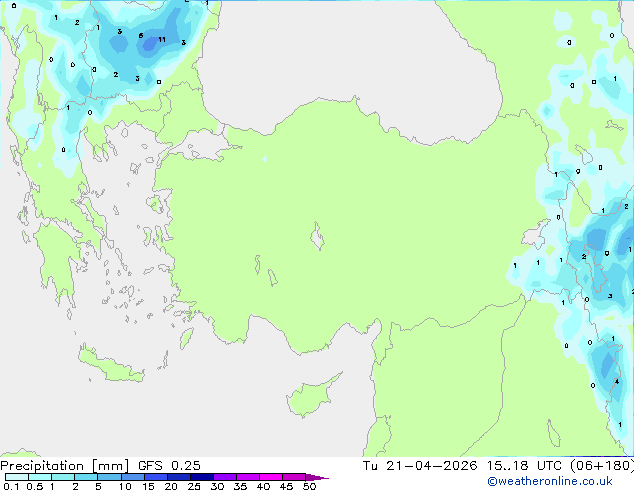634x490 pixels.
Task: Click the 25–30 mm dark navy legend swatch
Action: point(202,477)
